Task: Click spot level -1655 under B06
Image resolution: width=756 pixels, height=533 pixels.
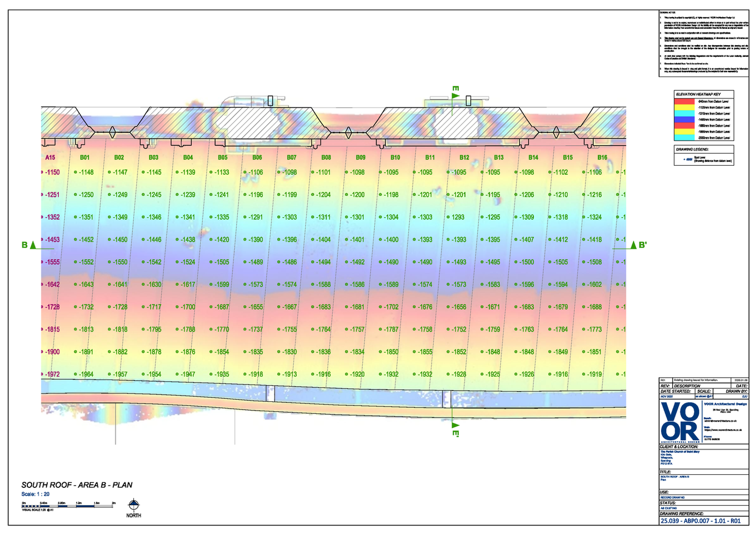Action: coord(256,307)
